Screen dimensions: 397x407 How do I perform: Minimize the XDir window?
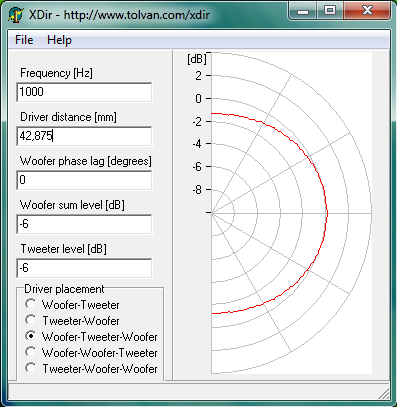303,11
